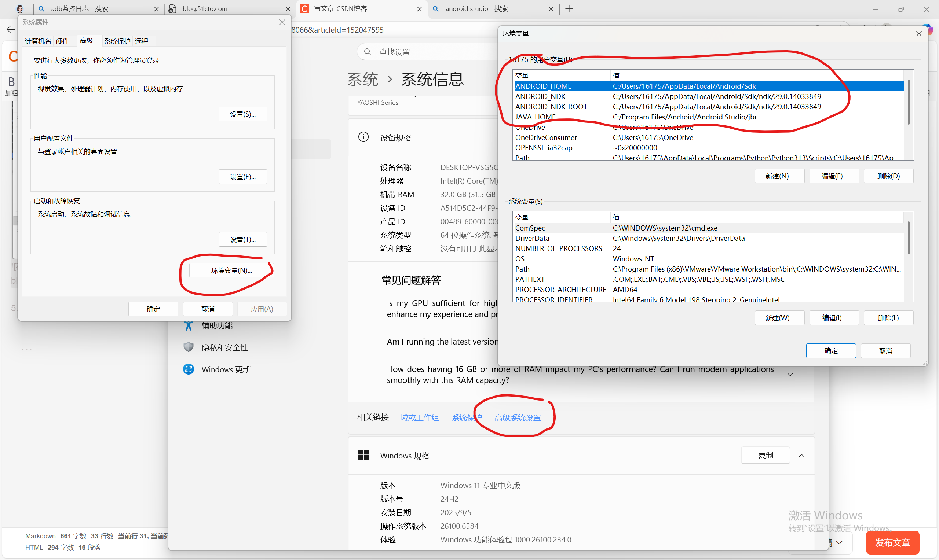This screenshot has width=939, height=560.
Task: Click 复制 button in Windows 规格
Action: (765, 455)
